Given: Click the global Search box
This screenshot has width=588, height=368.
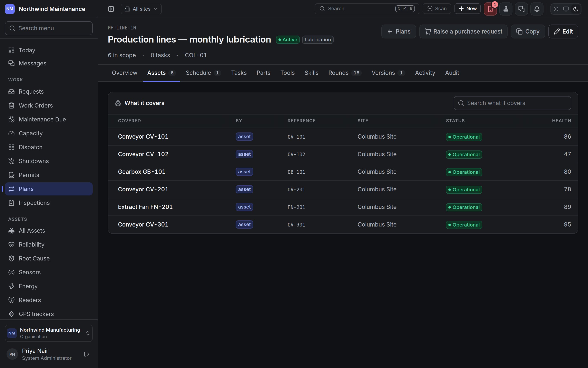Looking at the screenshot, I should click(367, 9).
